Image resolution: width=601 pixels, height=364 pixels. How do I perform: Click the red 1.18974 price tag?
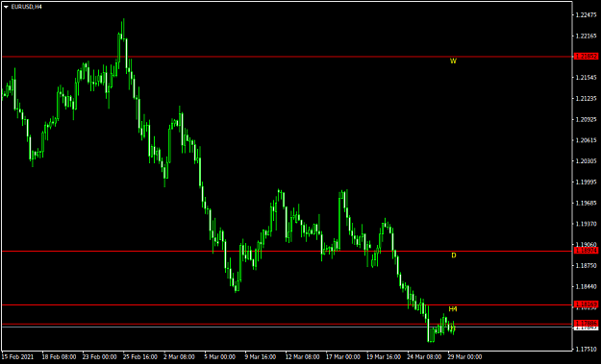click(x=586, y=251)
